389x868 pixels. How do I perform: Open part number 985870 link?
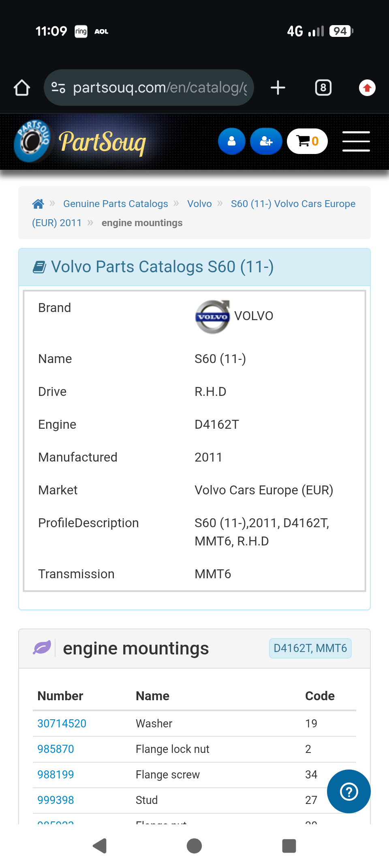click(56, 749)
